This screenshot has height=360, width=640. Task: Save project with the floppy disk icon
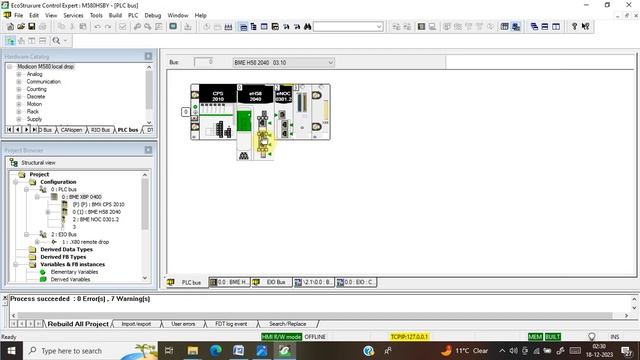31,27
